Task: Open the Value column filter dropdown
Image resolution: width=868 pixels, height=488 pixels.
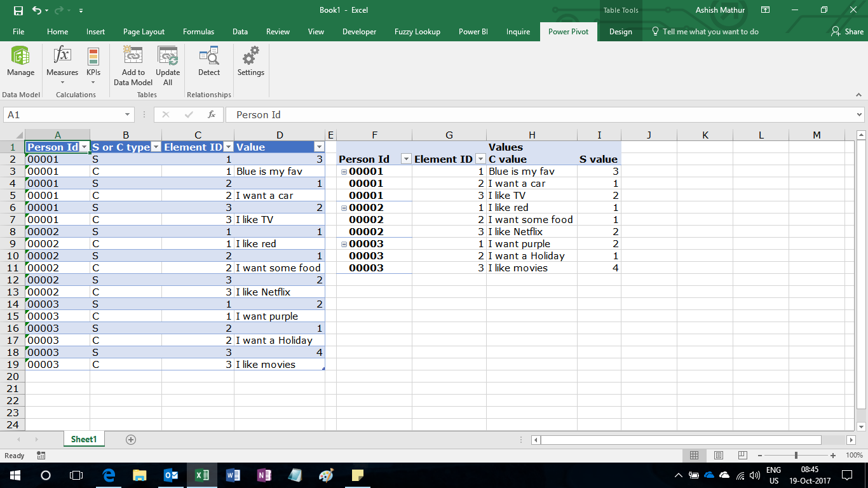Action: [x=319, y=147]
